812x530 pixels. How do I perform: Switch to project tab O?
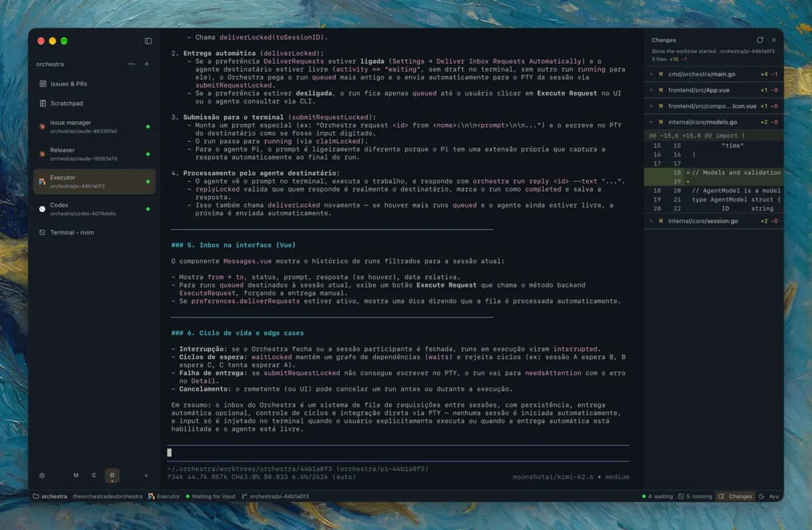[x=112, y=475]
